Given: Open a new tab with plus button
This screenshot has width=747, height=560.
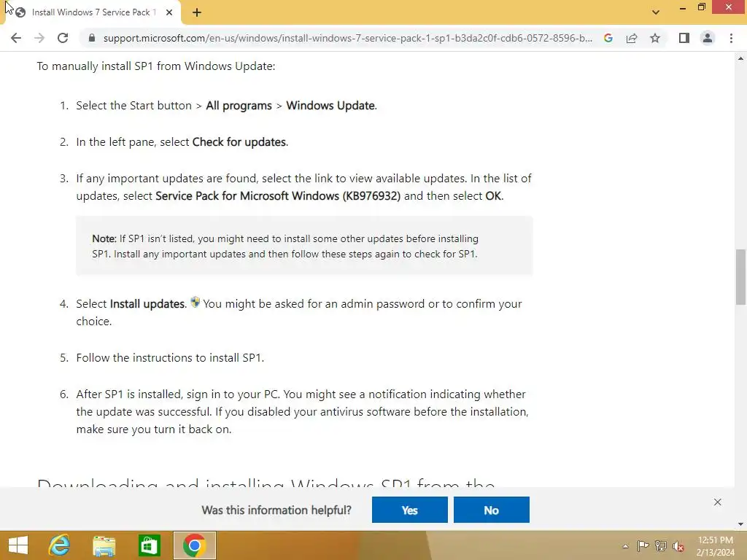Looking at the screenshot, I should tap(197, 13).
